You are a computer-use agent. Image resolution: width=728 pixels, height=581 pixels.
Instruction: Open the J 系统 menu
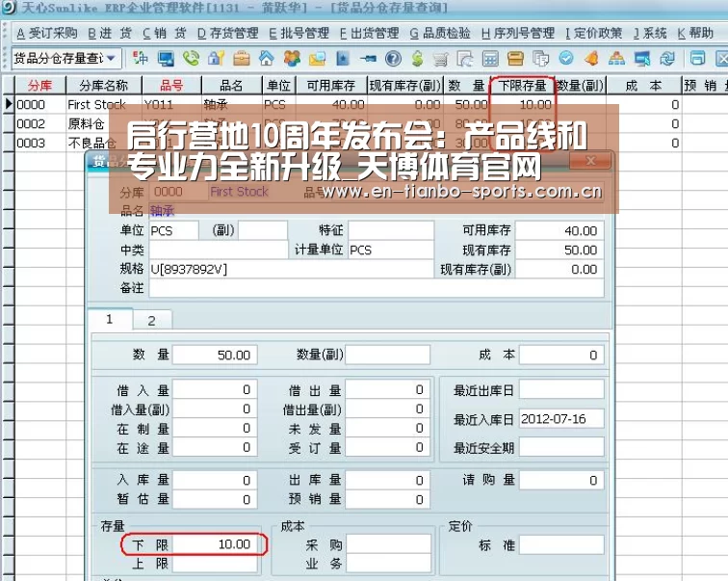pyautogui.click(x=650, y=33)
